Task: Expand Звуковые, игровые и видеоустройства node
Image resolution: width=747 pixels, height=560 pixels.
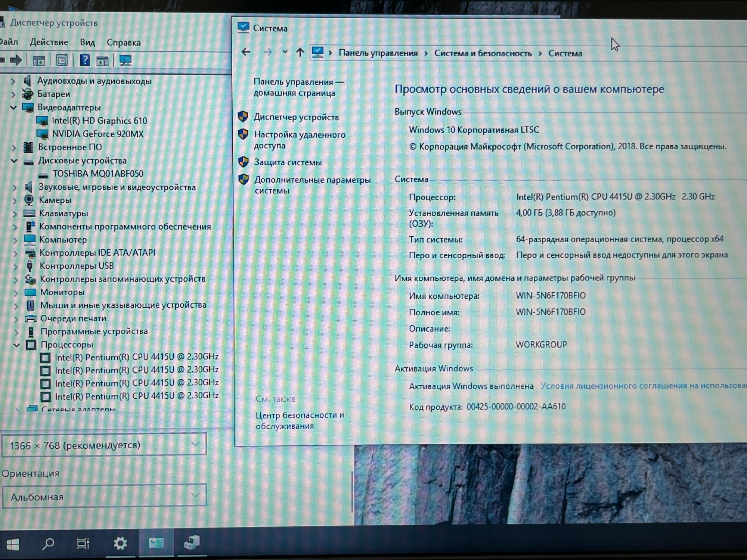Action: tap(15, 187)
